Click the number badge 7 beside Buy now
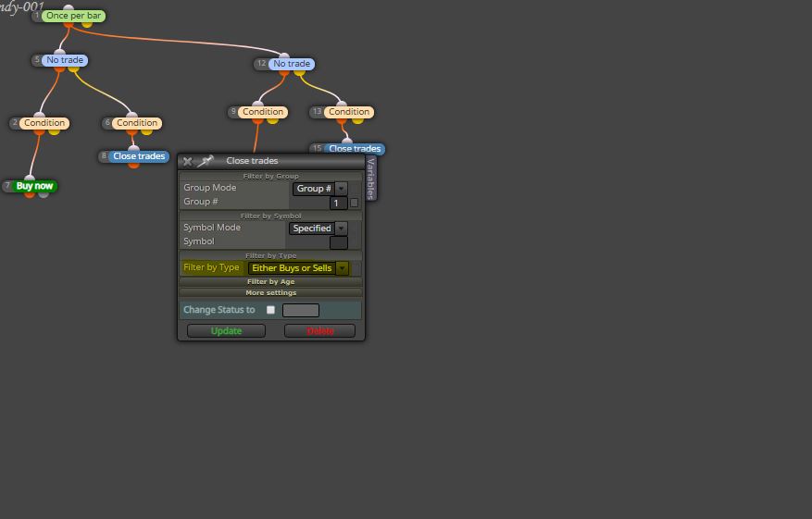Image resolution: width=812 pixels, height=519 pixels. (7, 185)
